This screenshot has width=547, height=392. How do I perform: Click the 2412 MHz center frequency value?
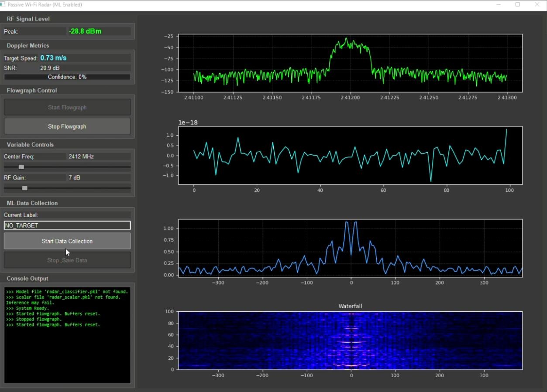click(81, 157)
